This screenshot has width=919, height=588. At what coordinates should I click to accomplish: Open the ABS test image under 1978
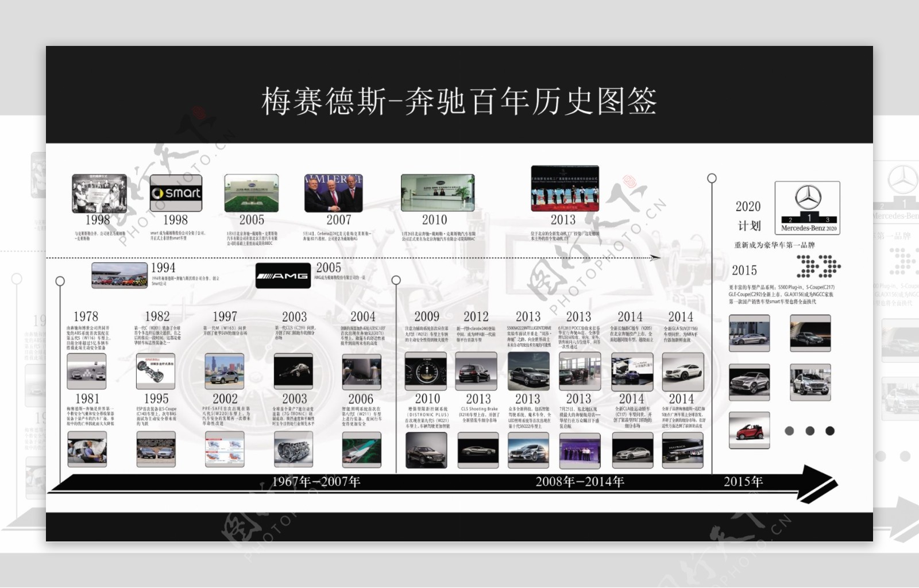(x=87, y=372)
